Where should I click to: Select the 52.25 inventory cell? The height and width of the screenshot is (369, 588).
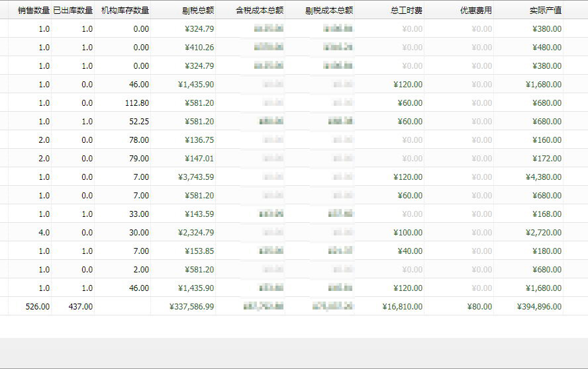click(139, 122)
